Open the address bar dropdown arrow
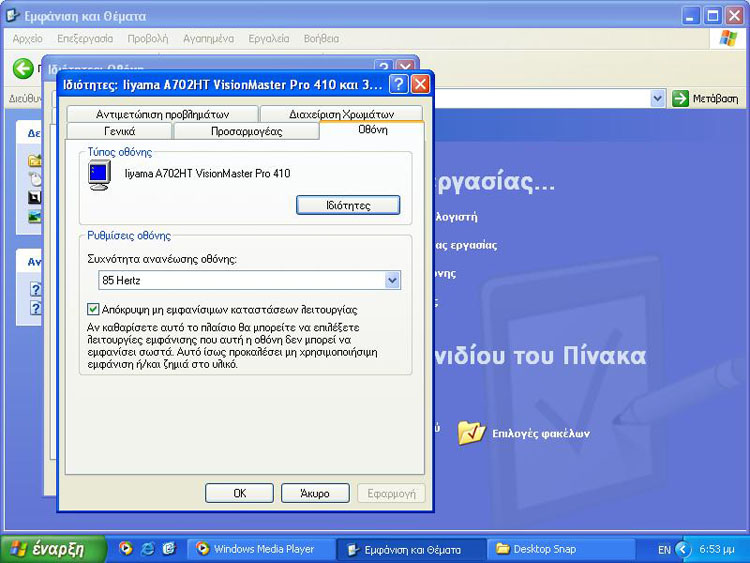 pos(658,99)
